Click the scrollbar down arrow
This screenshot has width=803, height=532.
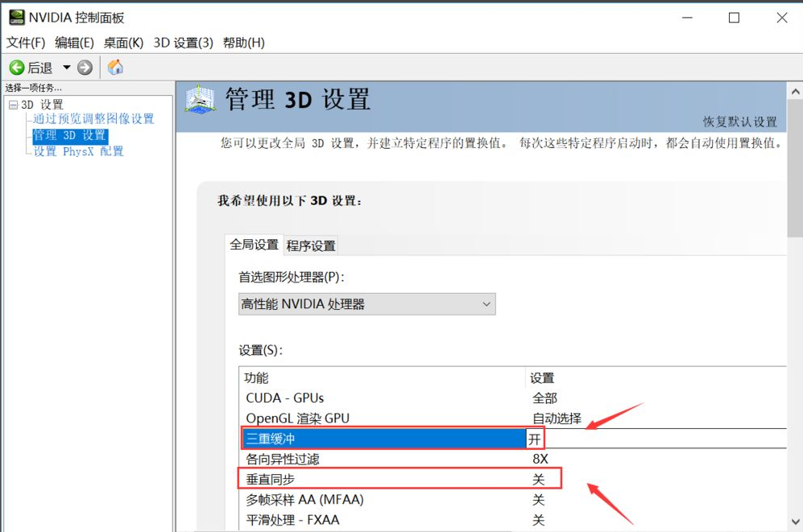click(795, 522)
